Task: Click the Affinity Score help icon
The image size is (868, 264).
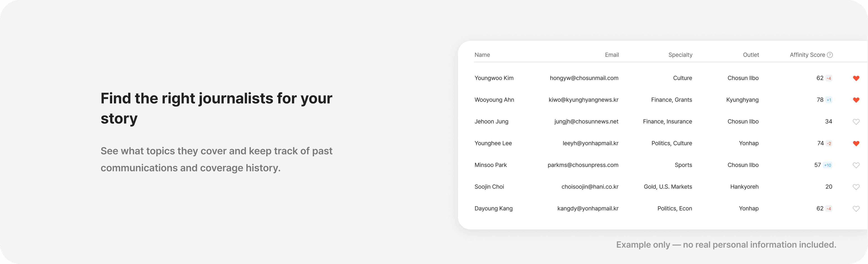Action: pos(830,55)
